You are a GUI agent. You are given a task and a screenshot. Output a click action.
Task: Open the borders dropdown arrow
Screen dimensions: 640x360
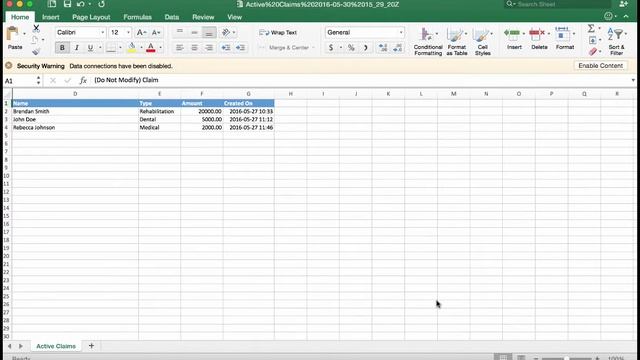click(x=120, y=48)
